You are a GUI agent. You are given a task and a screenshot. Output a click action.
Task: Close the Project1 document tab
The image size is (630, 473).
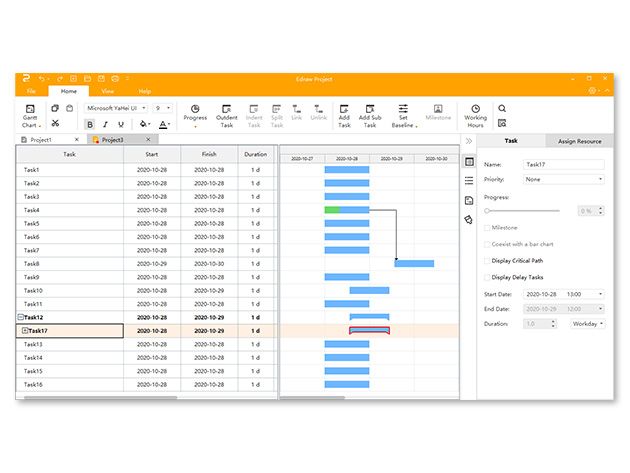point(77,139)
